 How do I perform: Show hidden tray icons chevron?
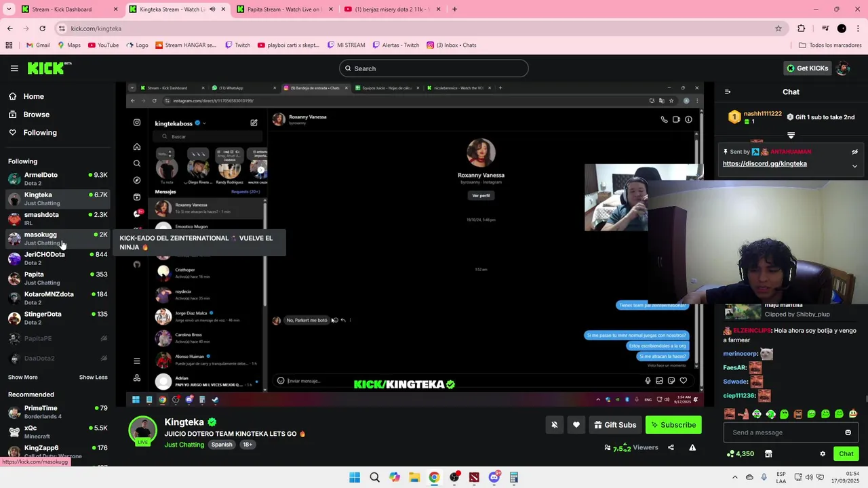(x=734, y=477)
